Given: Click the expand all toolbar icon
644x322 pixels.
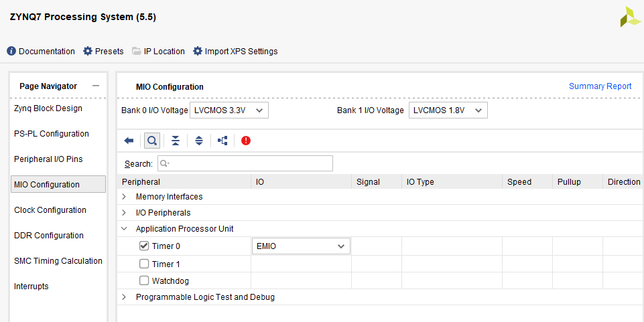Looking at the screenshot, I should point(199,141).
